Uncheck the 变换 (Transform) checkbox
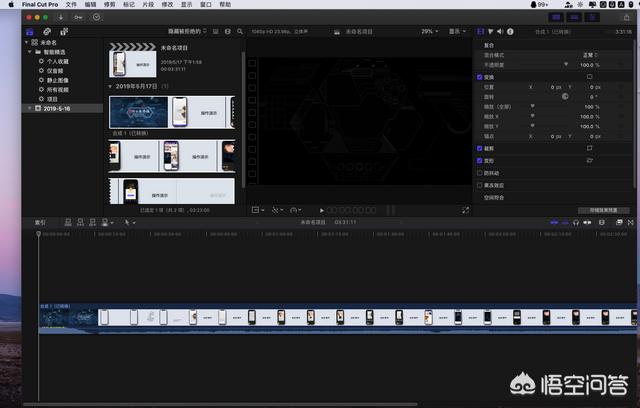 tap(480, 77)
